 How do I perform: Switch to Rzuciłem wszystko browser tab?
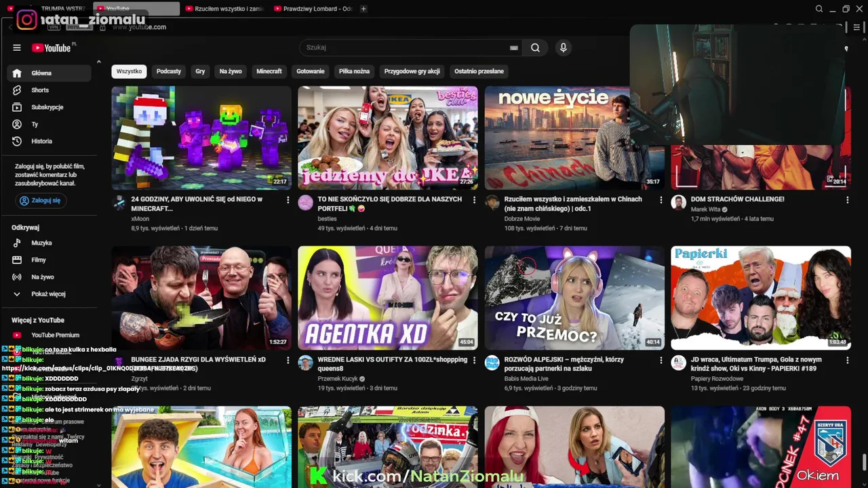pyautogui.click(x=224, y=9)
